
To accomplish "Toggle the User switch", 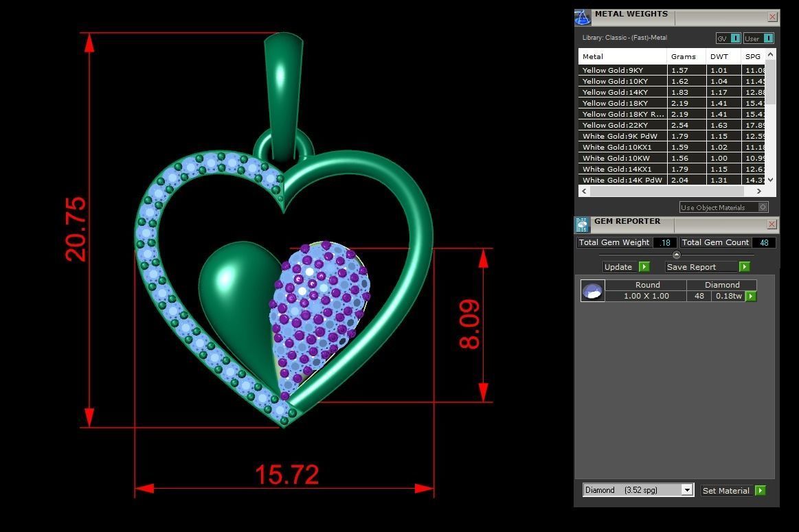I will (768, 38).
